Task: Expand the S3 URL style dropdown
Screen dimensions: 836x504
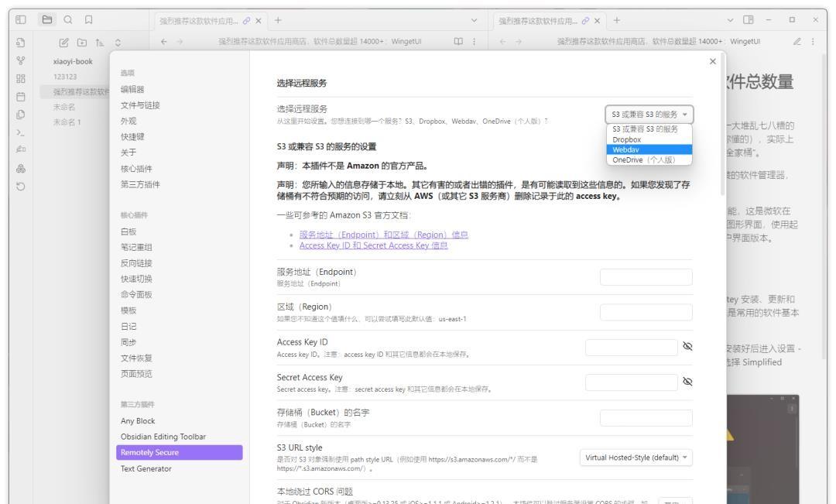Action: click(x=636, y=456)
